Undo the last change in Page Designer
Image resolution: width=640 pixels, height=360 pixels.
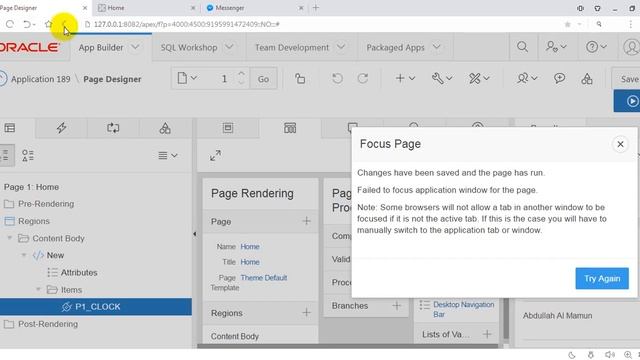click(x=337, y=78)
